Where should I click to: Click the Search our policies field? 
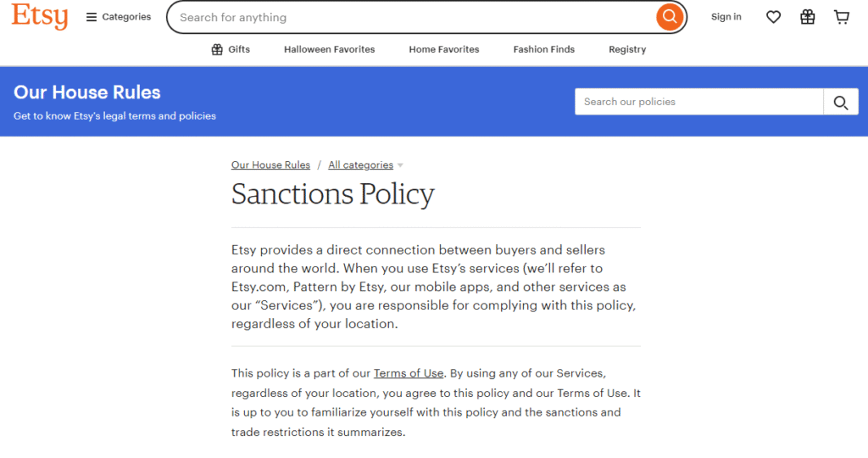click(699, 102)
